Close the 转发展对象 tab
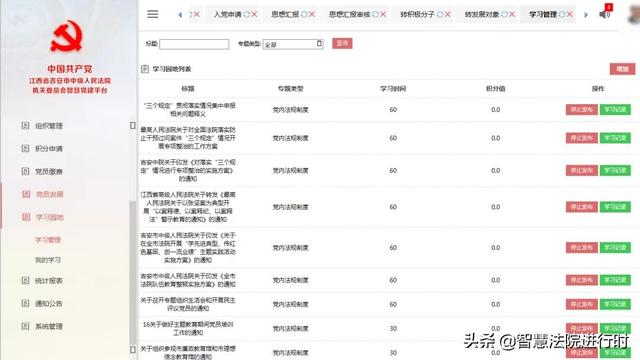 [512, 14]
